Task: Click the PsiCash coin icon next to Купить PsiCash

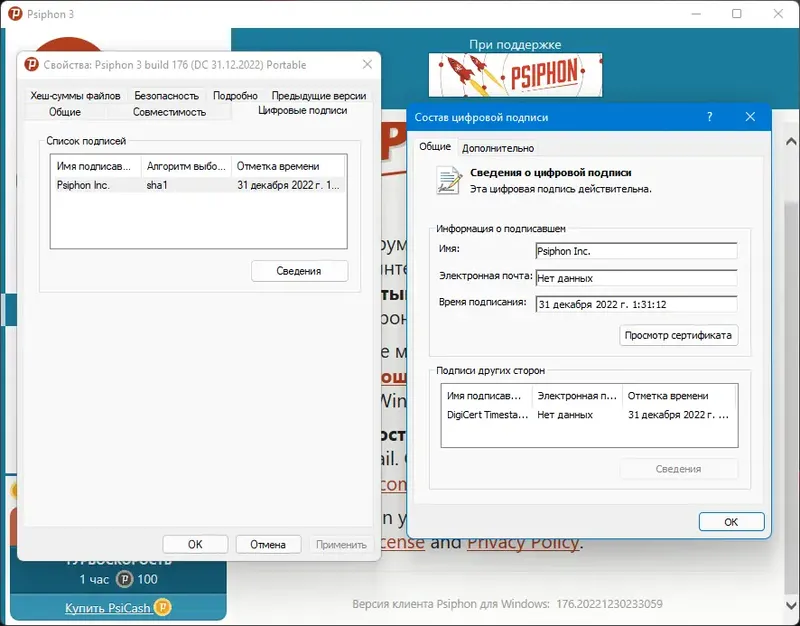Action: pos(161,607)
